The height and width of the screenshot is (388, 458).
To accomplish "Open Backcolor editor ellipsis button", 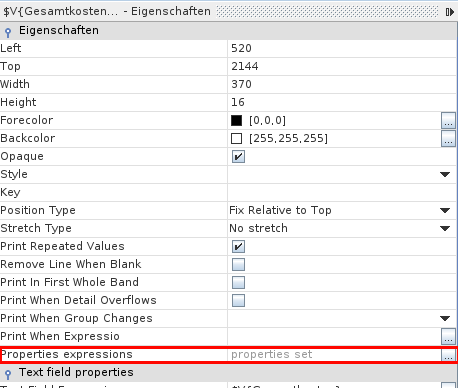I will (448, 139).
